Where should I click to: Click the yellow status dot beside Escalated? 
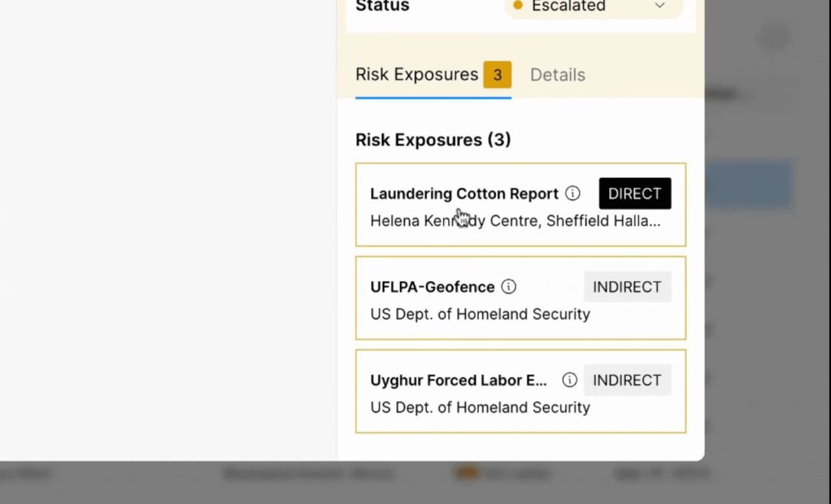point(517,5)
